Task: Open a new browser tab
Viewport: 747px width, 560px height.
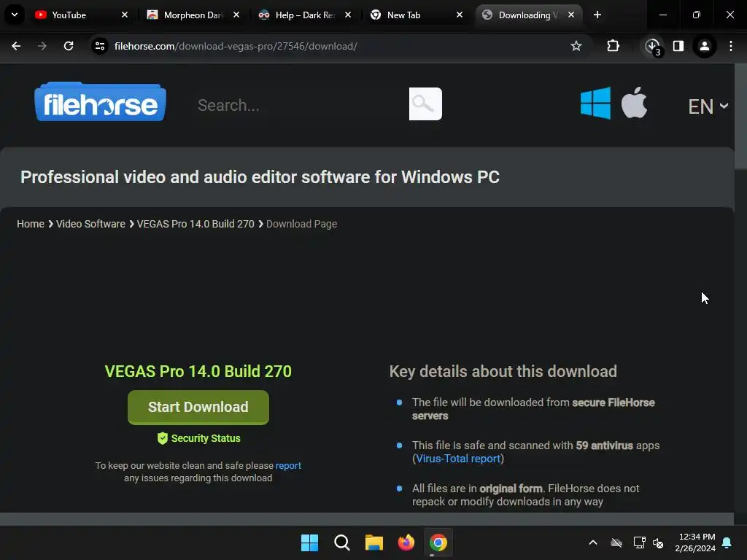Action: point(597,15)
